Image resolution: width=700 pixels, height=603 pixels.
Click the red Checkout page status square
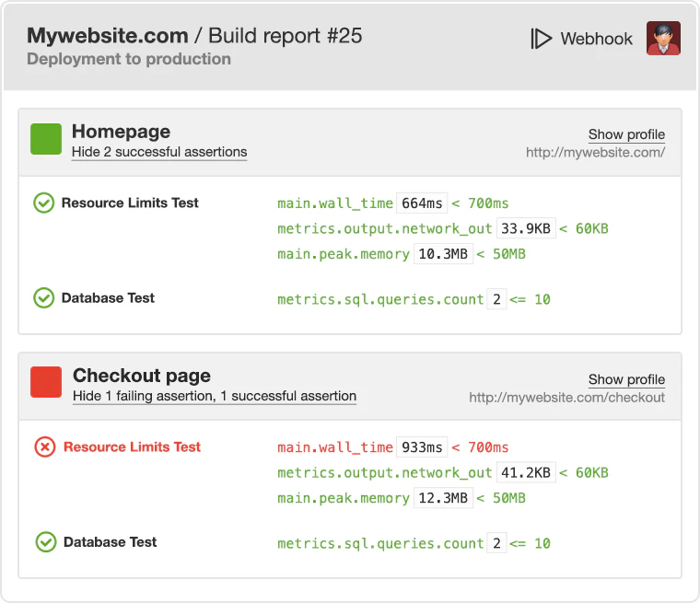pyautogui.click(x=46, y=382)
